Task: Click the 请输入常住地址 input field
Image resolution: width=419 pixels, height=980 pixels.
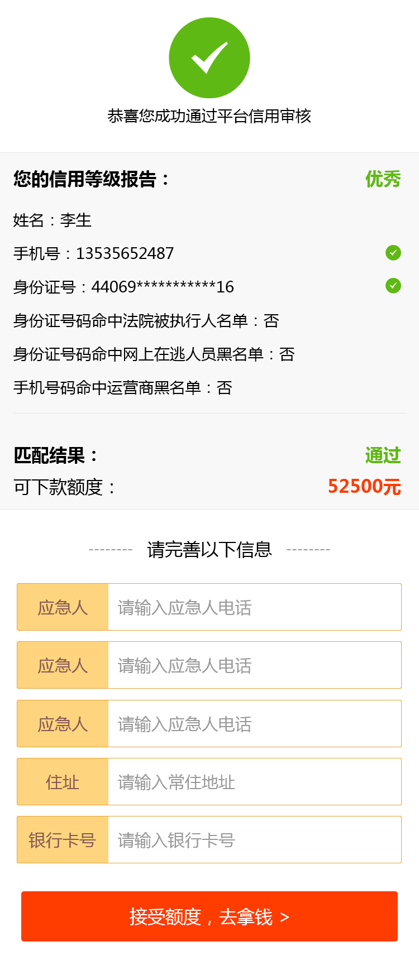Action: [254, 782]
